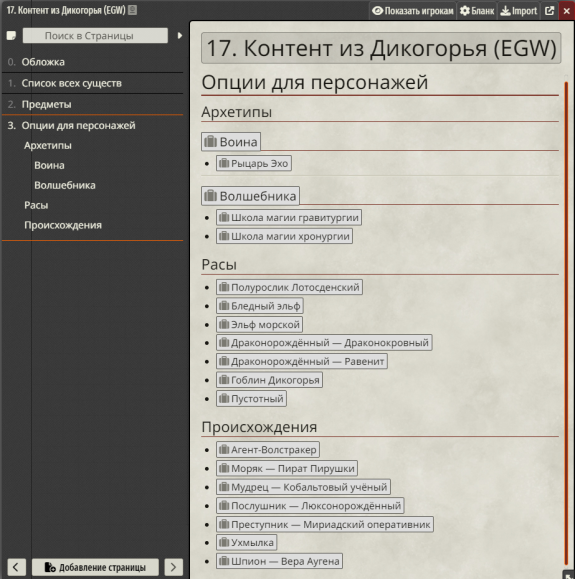
Task: Pop out journal with external-link icon
Action: click(549, 11)
